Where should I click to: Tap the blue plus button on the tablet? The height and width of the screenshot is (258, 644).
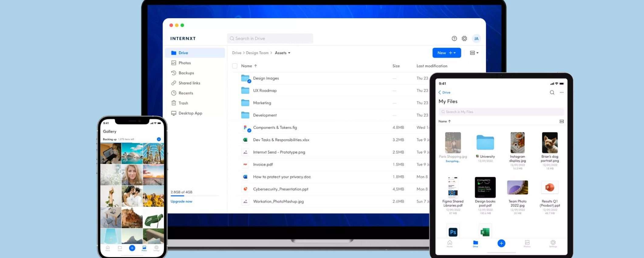502,243
